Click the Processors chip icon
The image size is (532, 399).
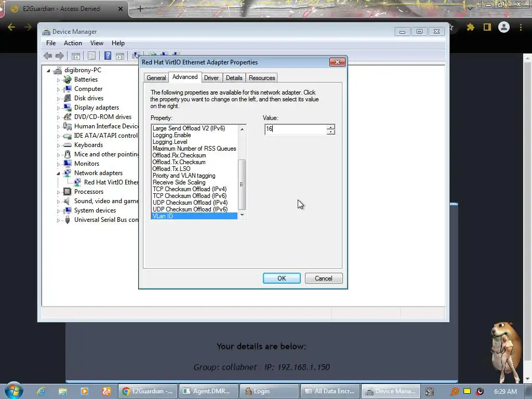(68, 192)
